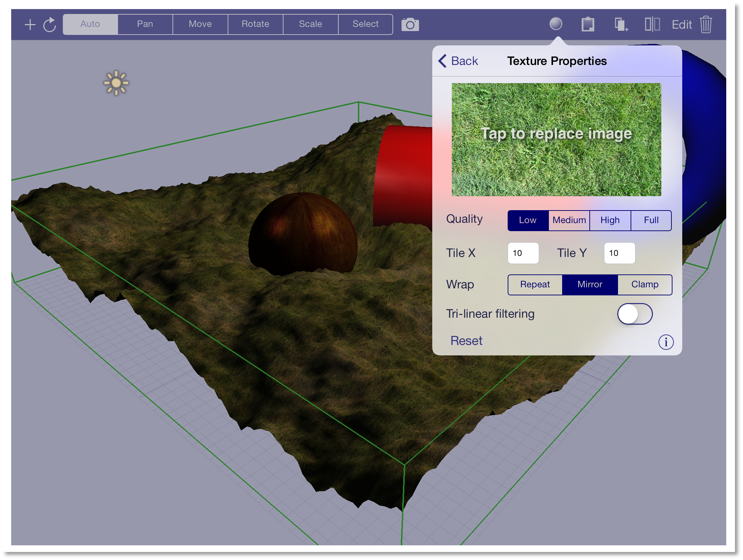
Task: Click the circular reset view arrow icon
Action: click(50, 24)
